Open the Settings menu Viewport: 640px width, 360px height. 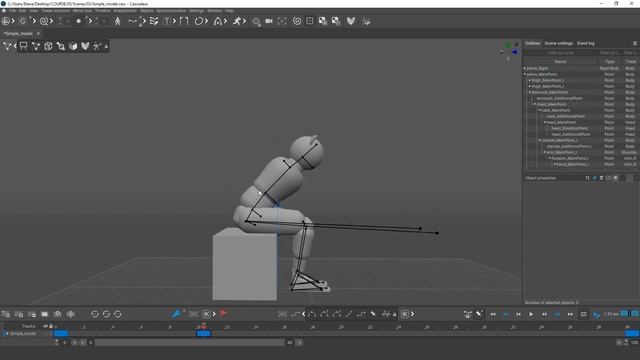click(x=196, y=11)
